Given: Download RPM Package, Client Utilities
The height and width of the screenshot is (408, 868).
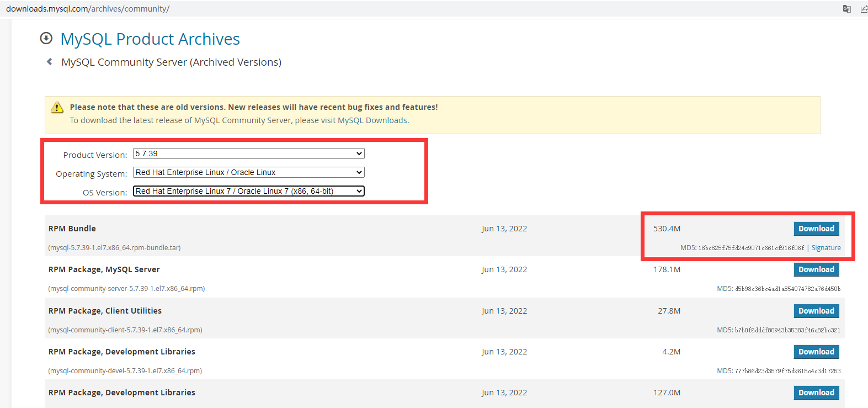Looking at the screenshot, I should coord(816,311).
